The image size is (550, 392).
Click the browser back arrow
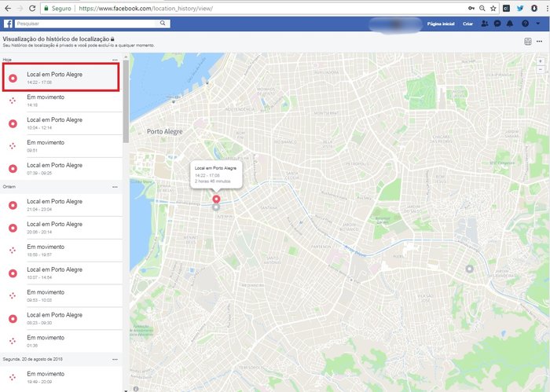(x=8, y=8)
